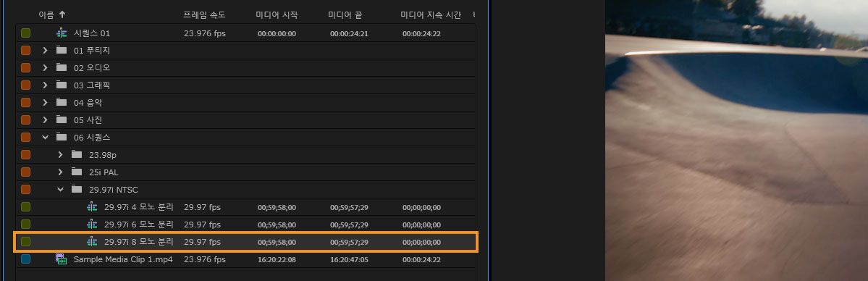The width and height of the screenshot is (868, 281).
Task: Click label swatch of 29.97i 8 모노 분리
Action: point(25,242)
